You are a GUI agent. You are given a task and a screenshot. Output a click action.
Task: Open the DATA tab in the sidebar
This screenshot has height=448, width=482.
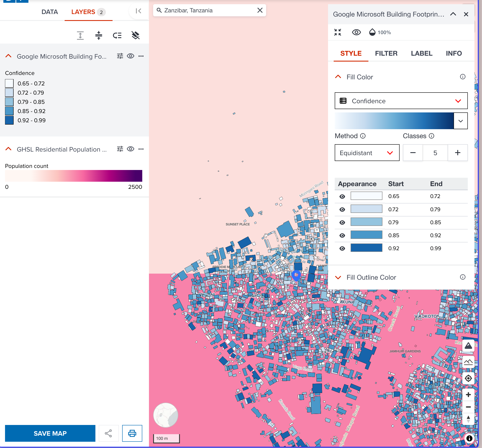pos(50,12)
